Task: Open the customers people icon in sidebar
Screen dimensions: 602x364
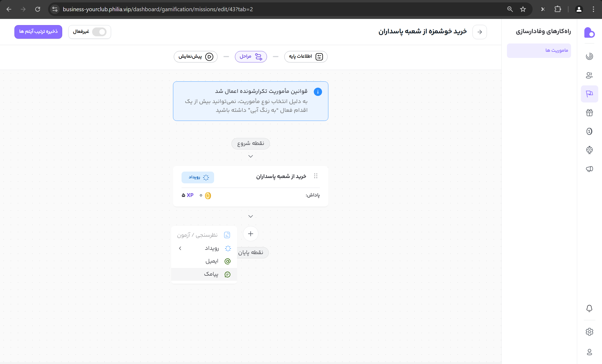Action: (589, 75)
